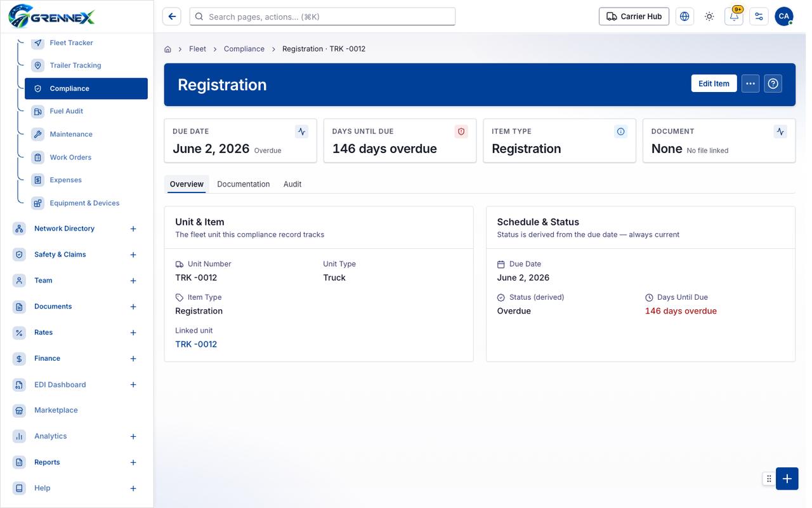This screenshot has width=812, height=508.
Task: Expand the EDI Dashboard section
Action: [133, 385]
